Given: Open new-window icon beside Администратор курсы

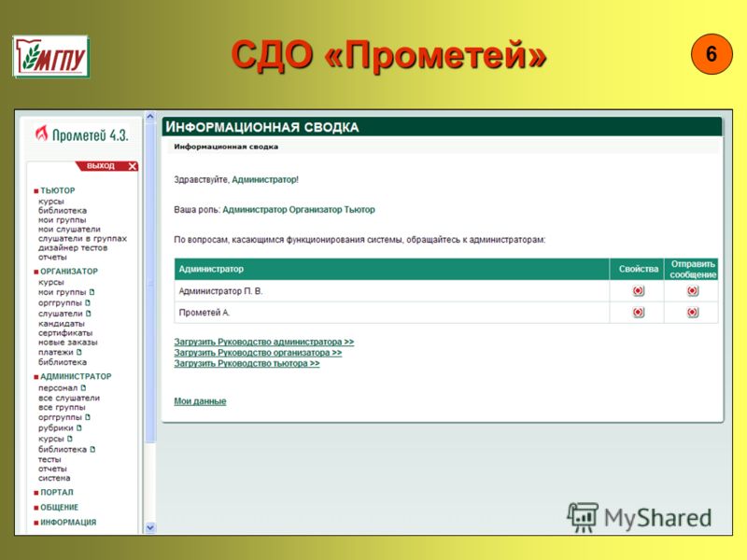Looking at the screenshot, I should pos(69,439).
